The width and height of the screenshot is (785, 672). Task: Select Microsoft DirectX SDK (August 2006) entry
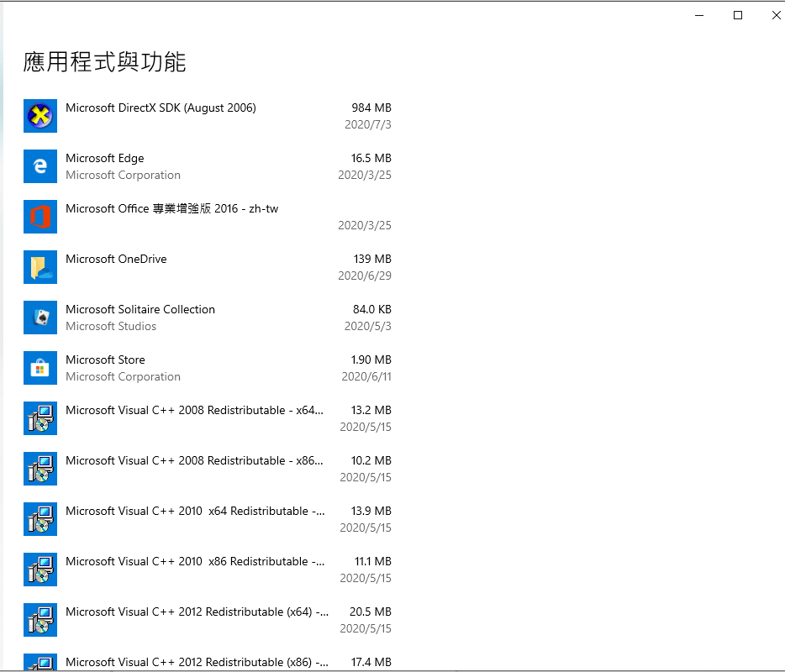(x=161, y=108)
